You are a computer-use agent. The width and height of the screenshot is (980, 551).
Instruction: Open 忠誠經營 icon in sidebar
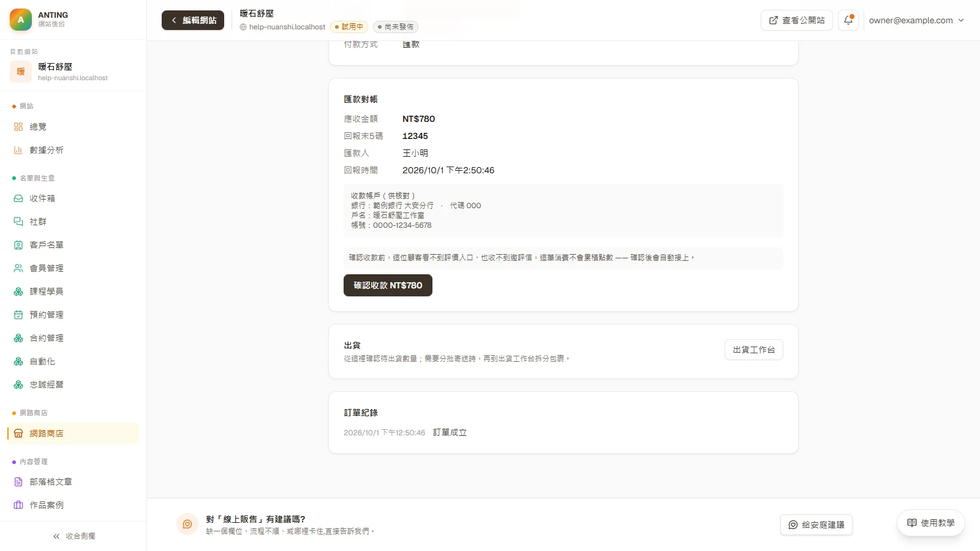(18, 384)
